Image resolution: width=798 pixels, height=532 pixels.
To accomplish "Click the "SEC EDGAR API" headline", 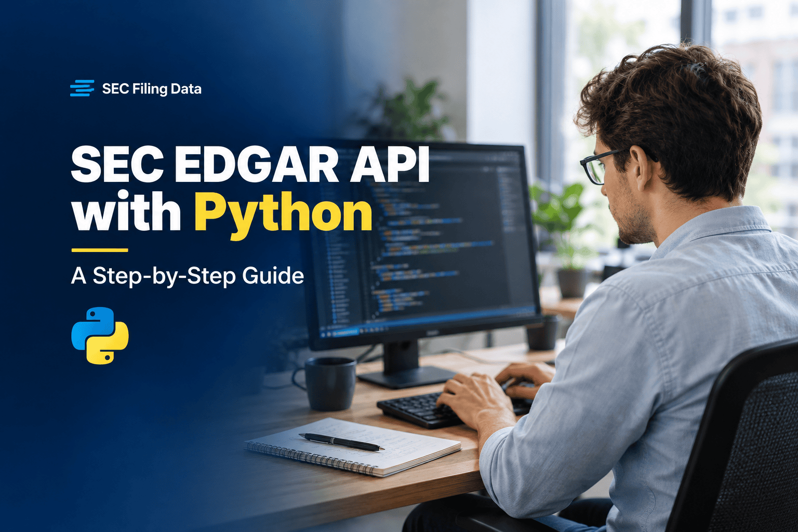I will (x=250, y=164).
